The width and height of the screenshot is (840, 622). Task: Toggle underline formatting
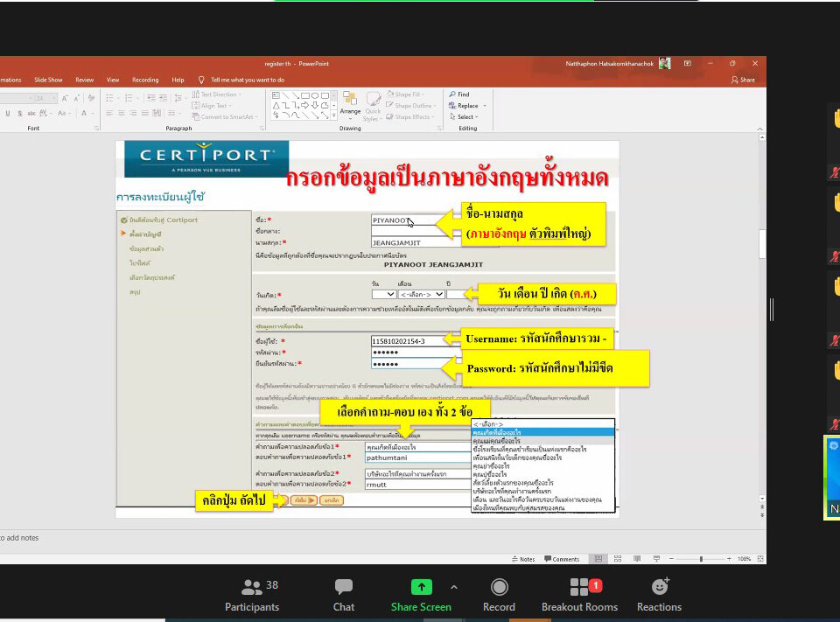coord(8,113)
